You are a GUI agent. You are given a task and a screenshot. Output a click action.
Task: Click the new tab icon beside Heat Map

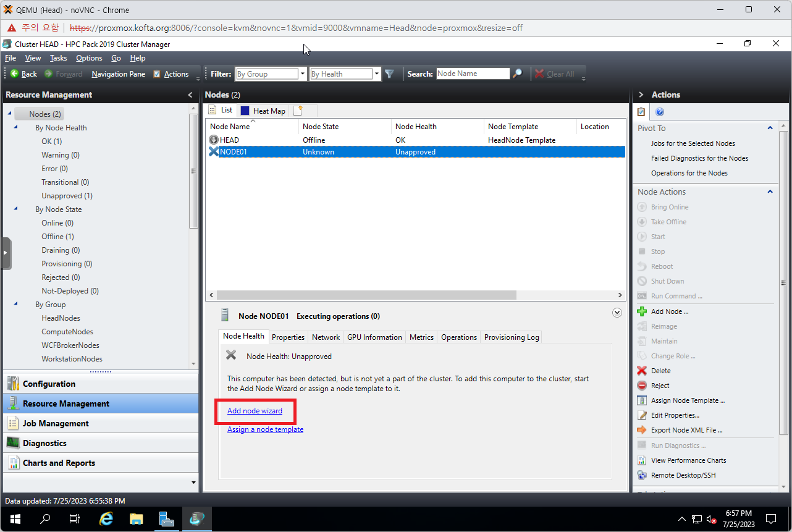298,111
